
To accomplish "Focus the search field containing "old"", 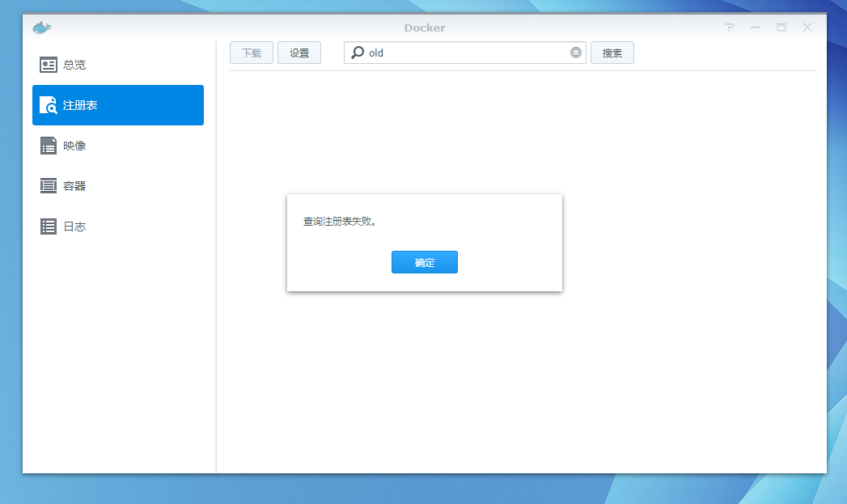I will pyautogui.click(x=465, y=53).
